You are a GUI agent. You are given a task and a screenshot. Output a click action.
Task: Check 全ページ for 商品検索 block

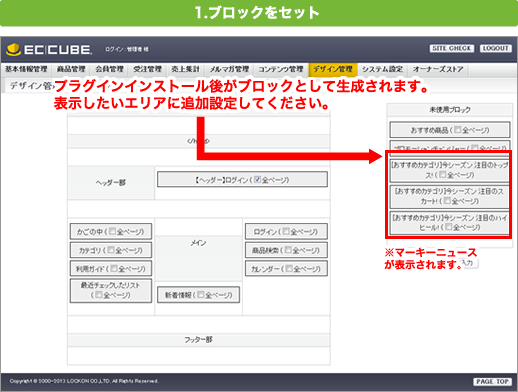tap(288, 250)
